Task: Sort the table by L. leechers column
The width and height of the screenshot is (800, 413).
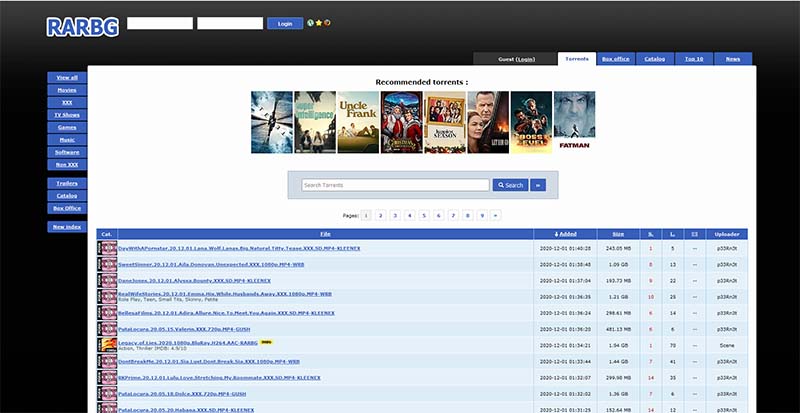Action: [x=673, y=234]
